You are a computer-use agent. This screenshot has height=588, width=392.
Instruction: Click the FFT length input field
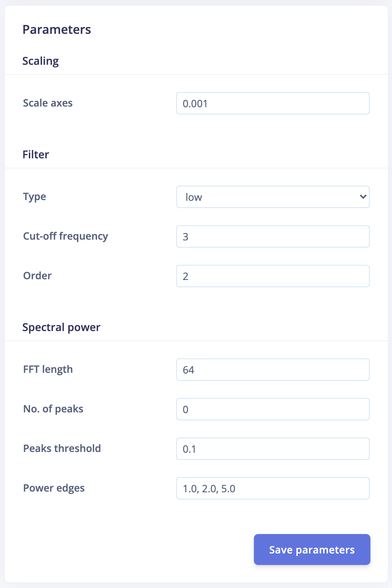pos(273,370)
